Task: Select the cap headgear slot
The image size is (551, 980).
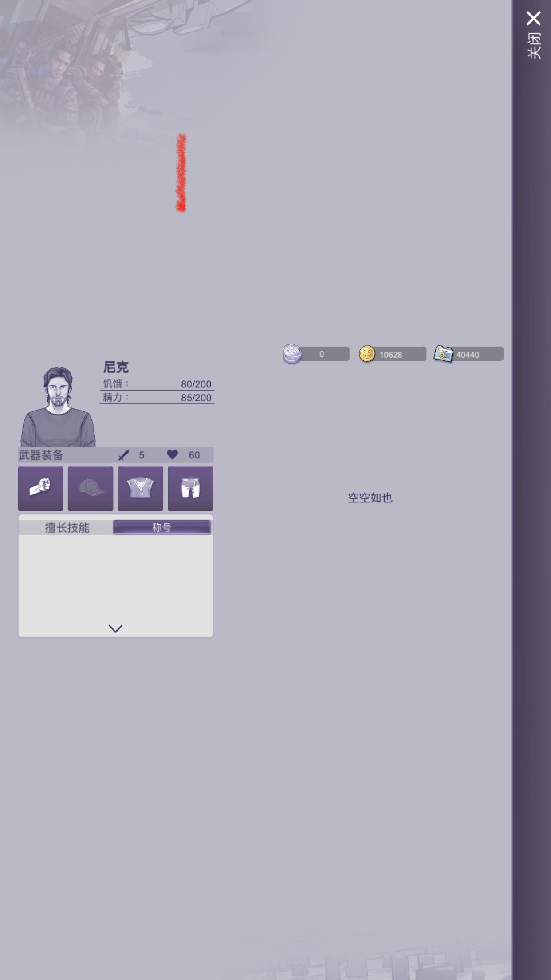Action: (91, 488)
